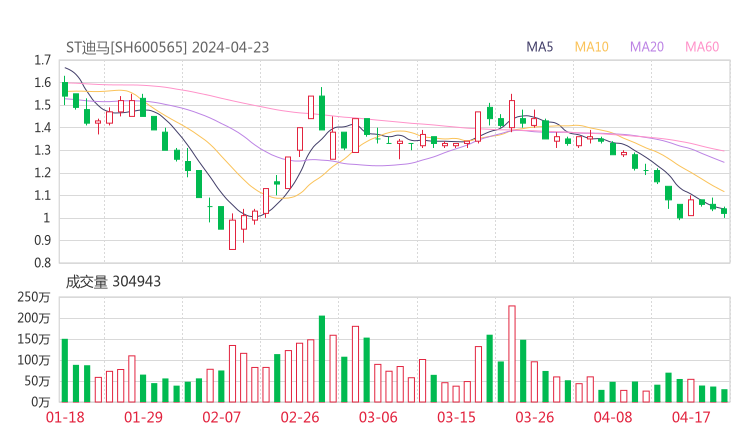Image resolution: width=740 pixels, height=440 pixels.
Task: Select the 03-26 date axis label
Action: coord(535,417)
